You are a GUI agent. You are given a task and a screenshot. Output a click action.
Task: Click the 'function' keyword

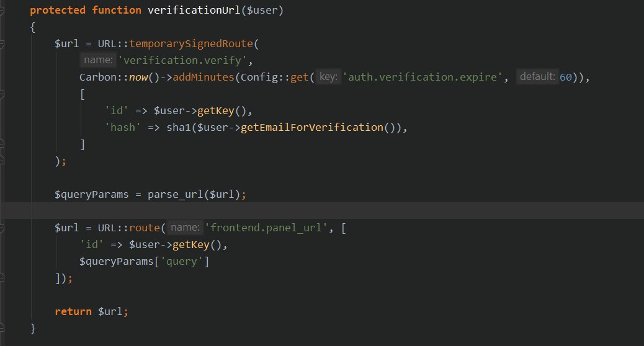tap(116, 11)
